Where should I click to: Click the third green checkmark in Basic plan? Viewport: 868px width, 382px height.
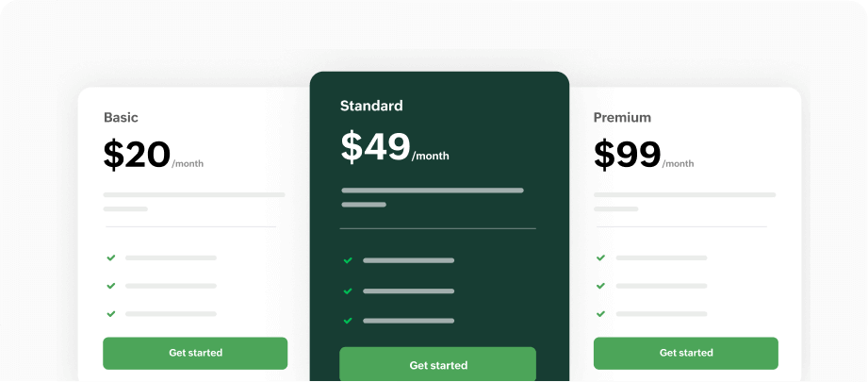click(111, 313)
